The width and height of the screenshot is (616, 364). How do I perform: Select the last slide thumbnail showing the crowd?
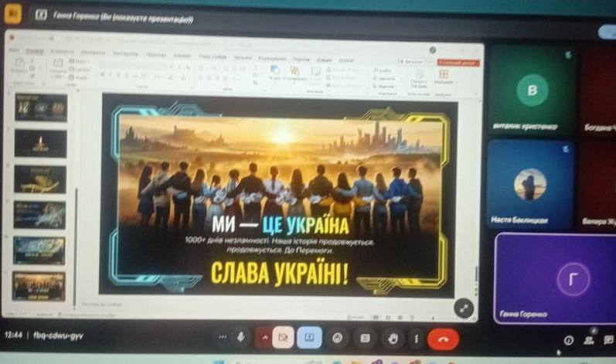(39, 286)
